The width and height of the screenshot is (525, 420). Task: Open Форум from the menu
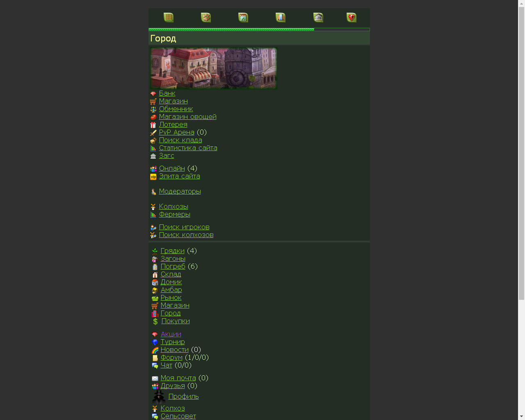click(171, 358)
